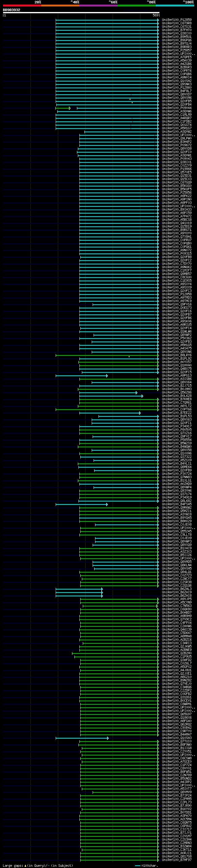Select hit UniRef100_Q65G97

click(176, 714)
